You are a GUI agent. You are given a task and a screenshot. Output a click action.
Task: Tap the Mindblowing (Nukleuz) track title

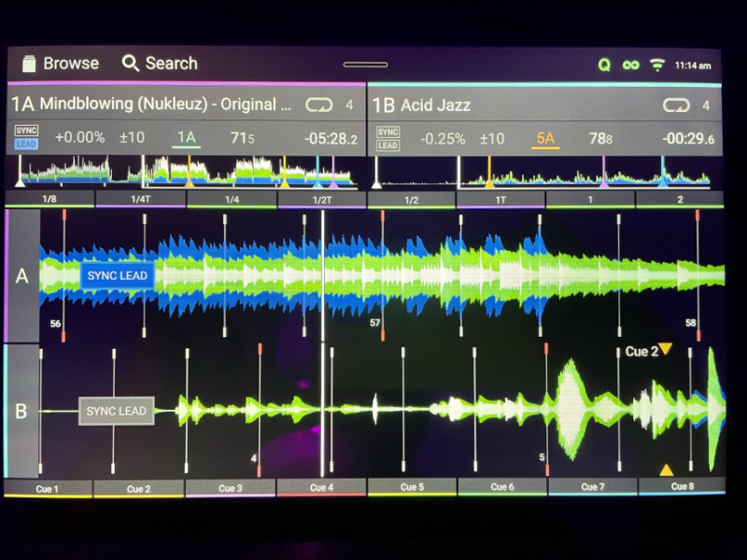click(x=165, y=104)
